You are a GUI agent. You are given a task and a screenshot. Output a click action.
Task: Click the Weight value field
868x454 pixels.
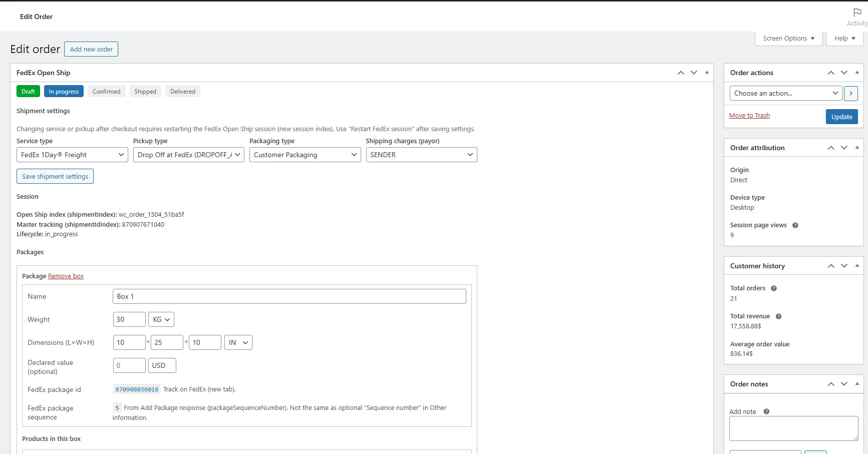(129, 319)
